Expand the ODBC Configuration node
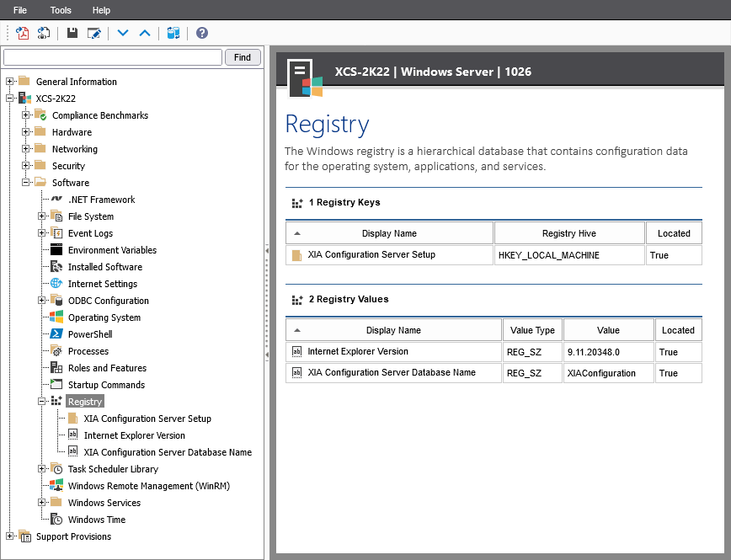The image size is (731, 560). [x=41, y=301]
